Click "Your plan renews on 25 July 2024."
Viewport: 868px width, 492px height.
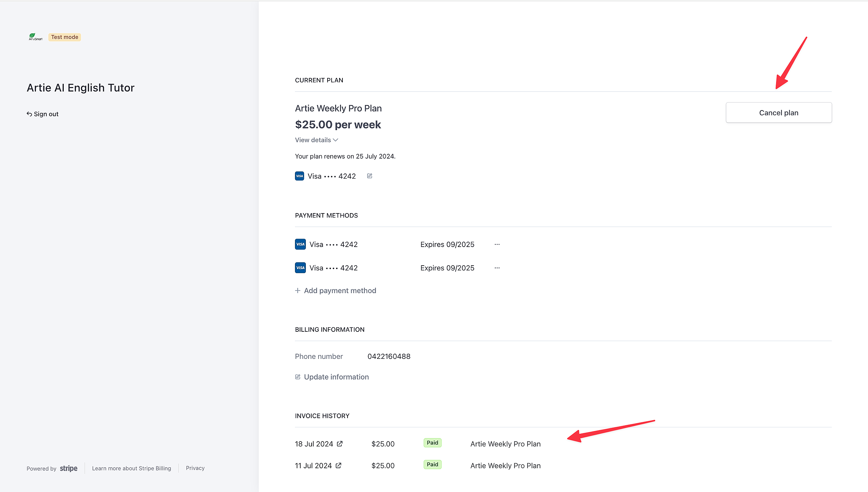[345, 156]
